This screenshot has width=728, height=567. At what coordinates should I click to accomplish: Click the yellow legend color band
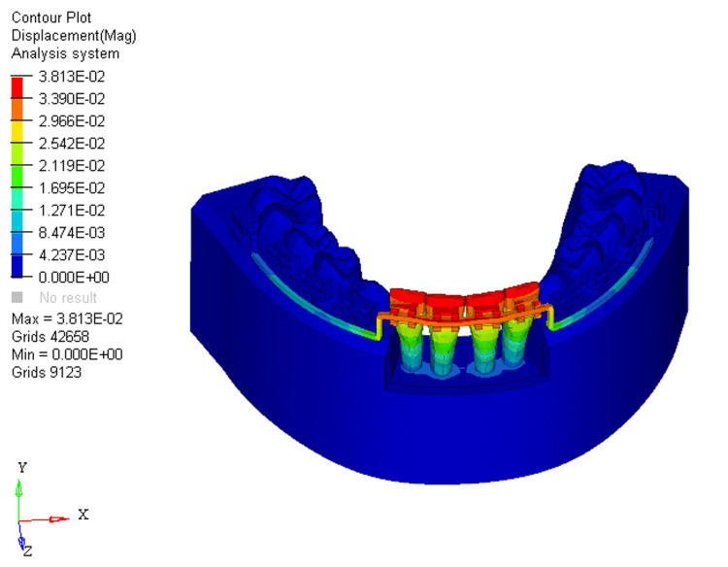pyautogui.click(x=17, y=131)
